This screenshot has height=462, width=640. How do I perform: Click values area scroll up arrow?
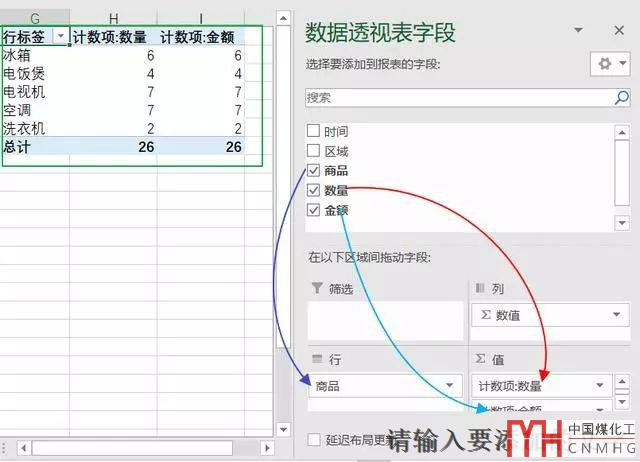point(622,382)
